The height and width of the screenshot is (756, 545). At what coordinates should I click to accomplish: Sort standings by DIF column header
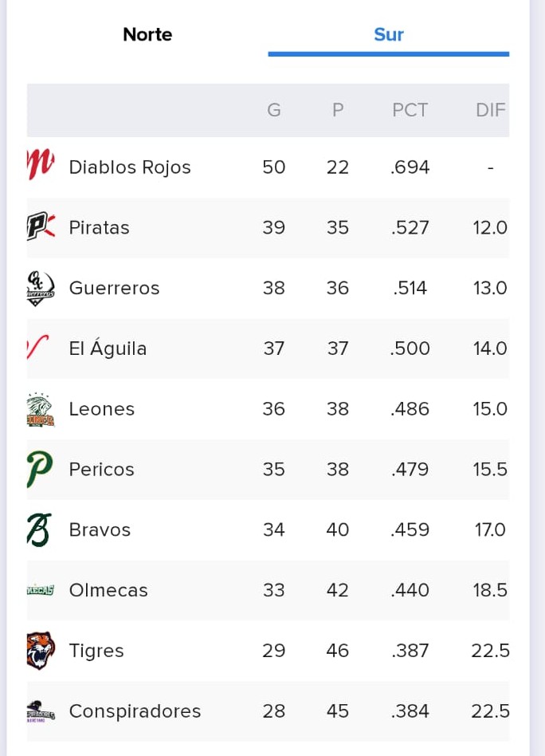click(x=491, y=110)
